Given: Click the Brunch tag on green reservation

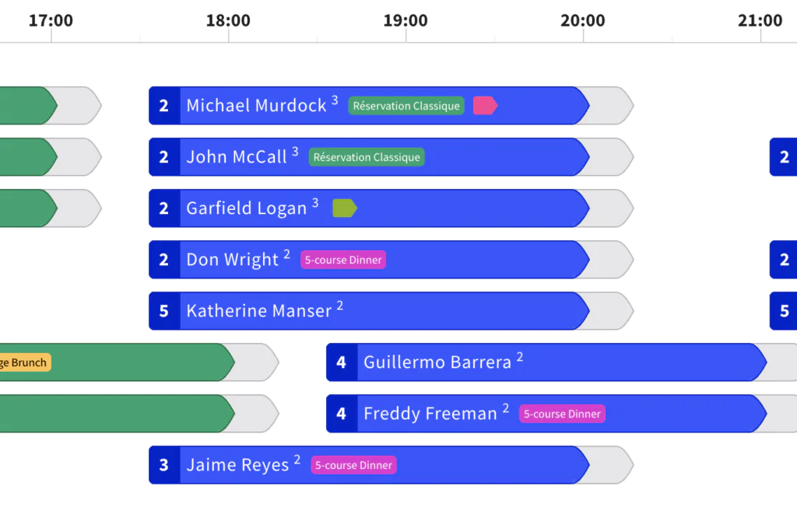Looking at the screenshot, I should click(x=25, y=362).
